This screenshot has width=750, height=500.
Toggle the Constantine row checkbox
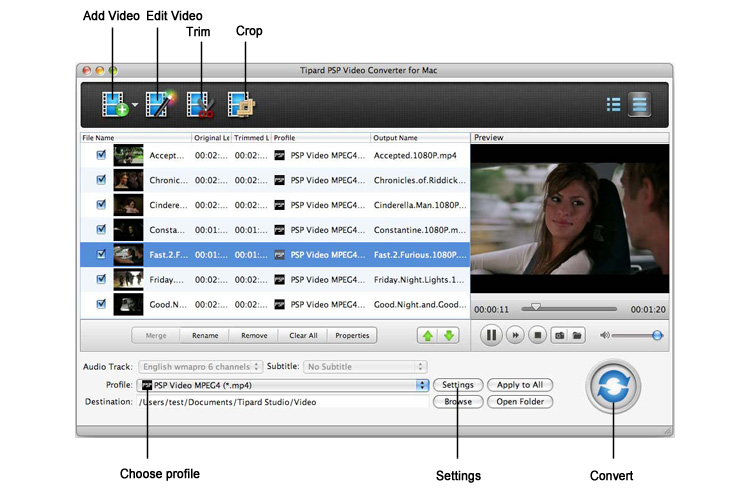(101, 229)
